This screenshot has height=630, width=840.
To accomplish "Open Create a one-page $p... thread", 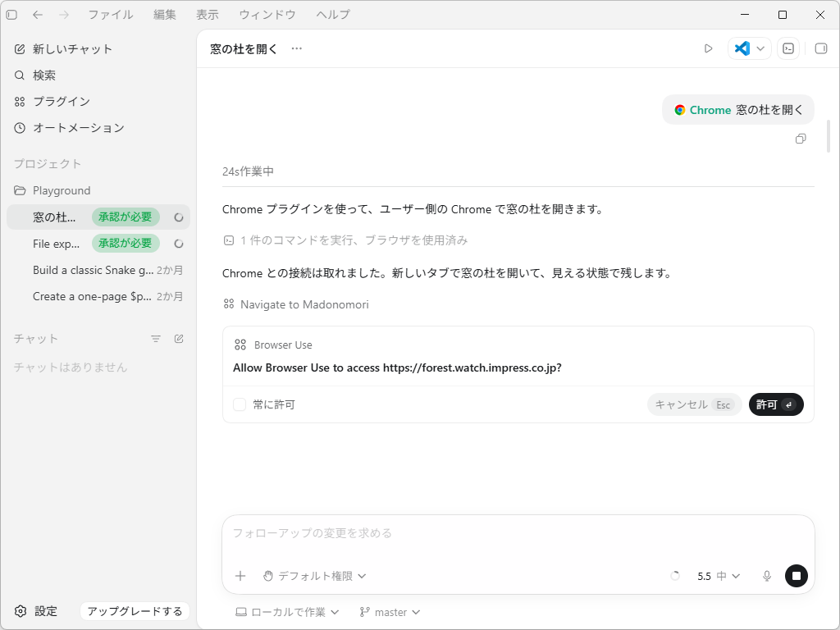I will pyautogui.click(x=98, y=296).
